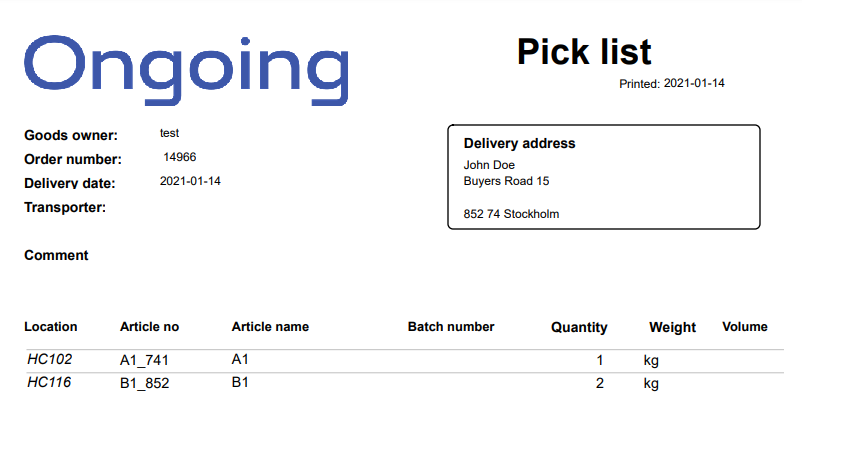Click Buyers Road 15 address line

pyautogui.click(x=506, y=181)
